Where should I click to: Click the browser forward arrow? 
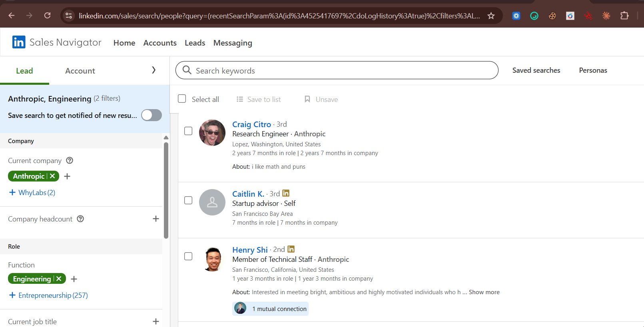click(29, 16)
